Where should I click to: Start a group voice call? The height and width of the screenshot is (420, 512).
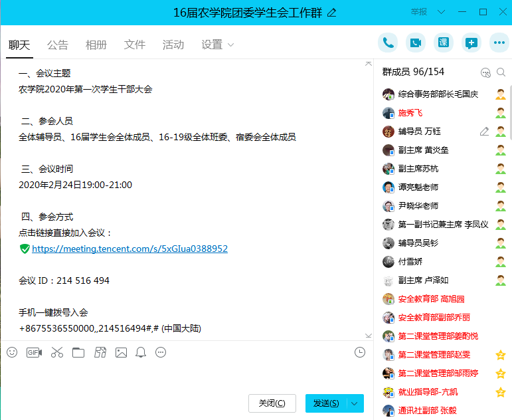click(x=388, y=43)
